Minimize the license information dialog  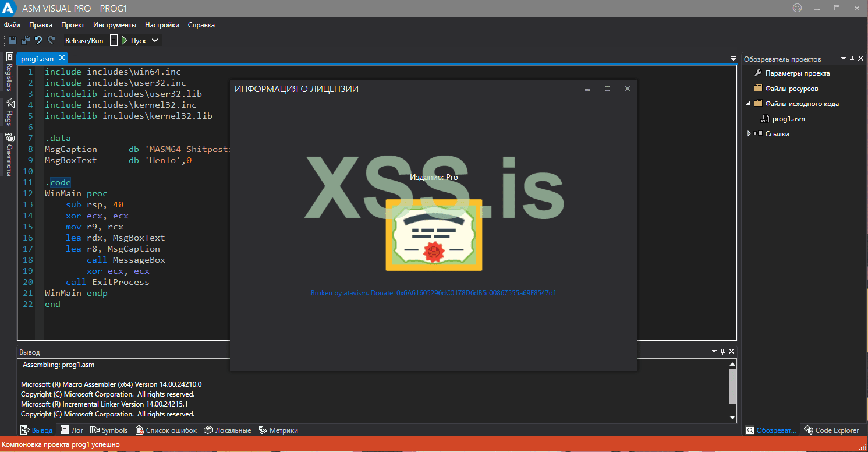point(588,89)
